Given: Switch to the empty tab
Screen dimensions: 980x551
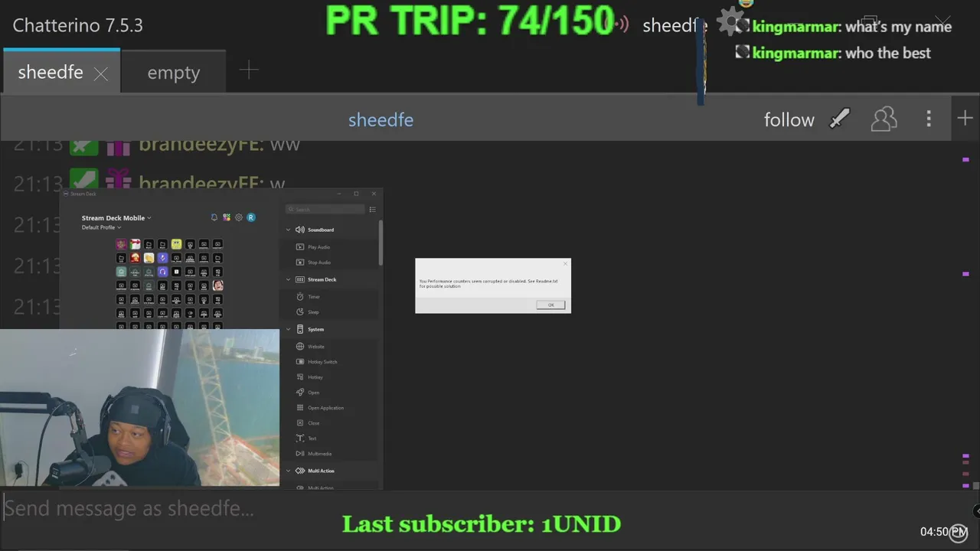Looking at the screenshot, I should pos(173,73).
